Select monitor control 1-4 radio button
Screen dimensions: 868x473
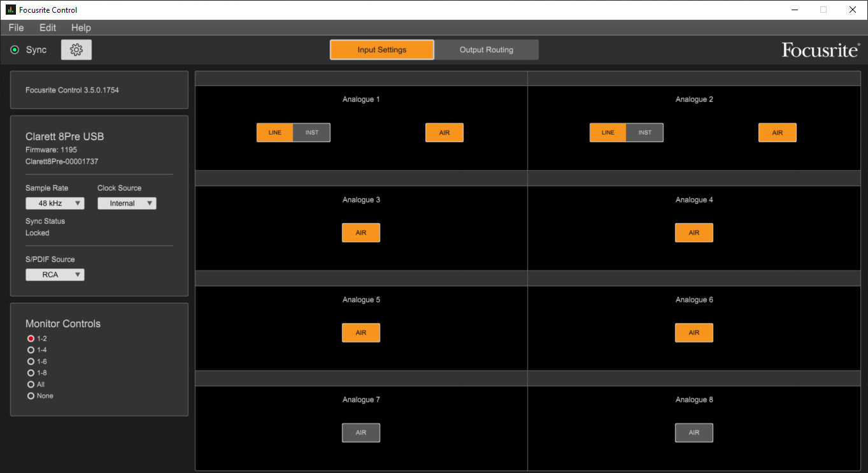(x=31, y=350)
